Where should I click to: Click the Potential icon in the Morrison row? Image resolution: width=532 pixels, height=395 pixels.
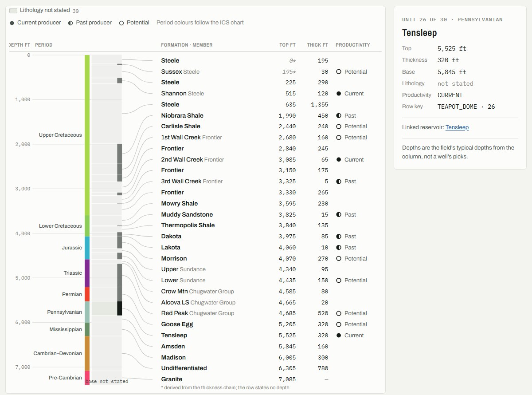click(339, 258)
